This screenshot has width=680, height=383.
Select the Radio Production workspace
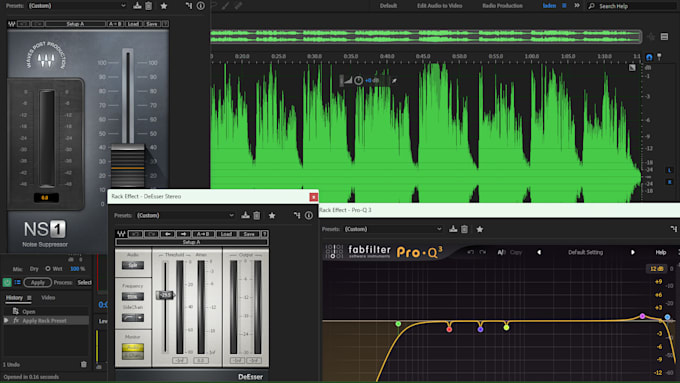[502, 6]
